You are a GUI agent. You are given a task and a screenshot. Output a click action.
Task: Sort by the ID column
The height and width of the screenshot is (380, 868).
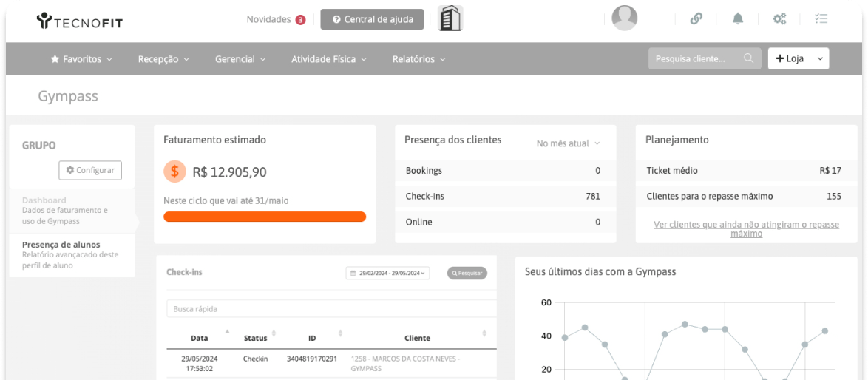[x=312, y=337]
